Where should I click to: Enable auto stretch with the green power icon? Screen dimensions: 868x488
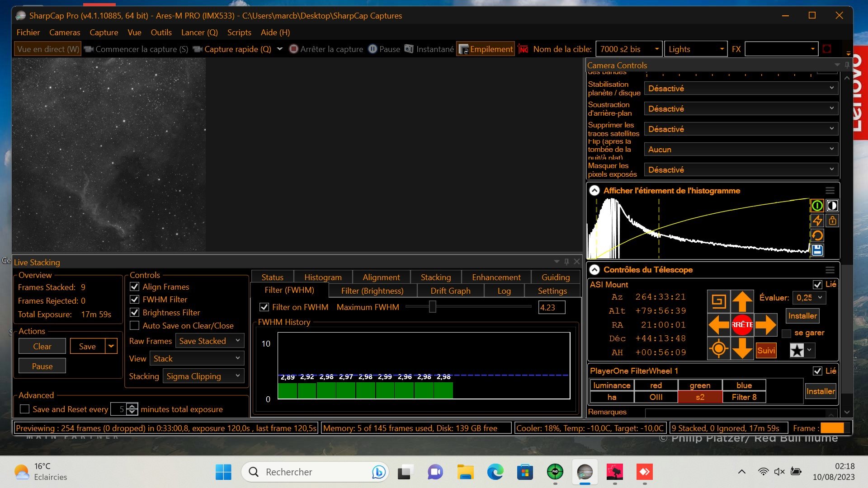pos(817,206)
